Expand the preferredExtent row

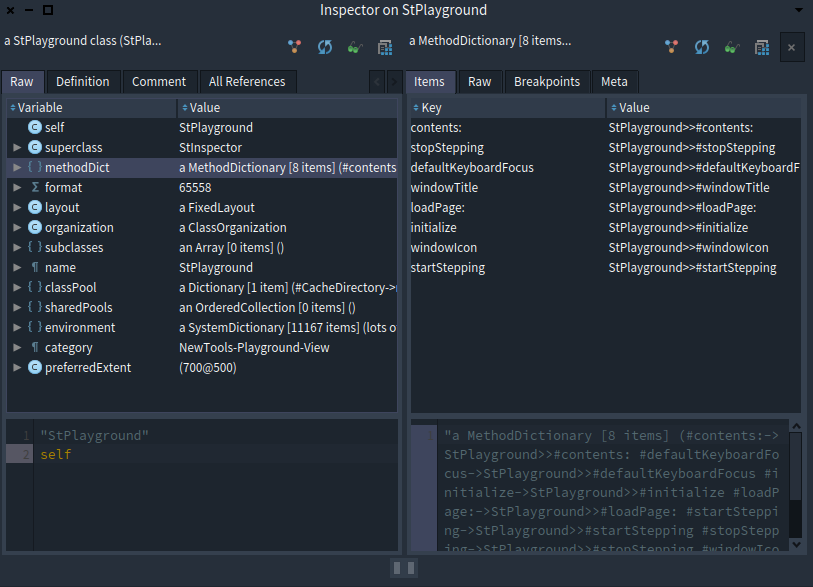pos(17,367)
